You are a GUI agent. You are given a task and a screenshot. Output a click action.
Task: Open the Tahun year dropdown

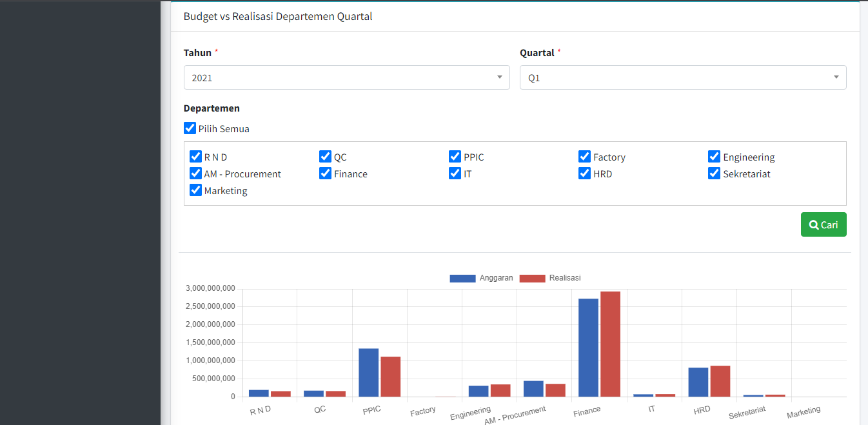click(346, 77)
